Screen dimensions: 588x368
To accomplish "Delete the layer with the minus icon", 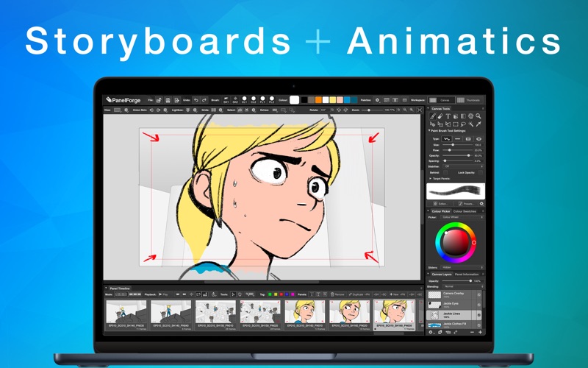I will click(472, 333).
